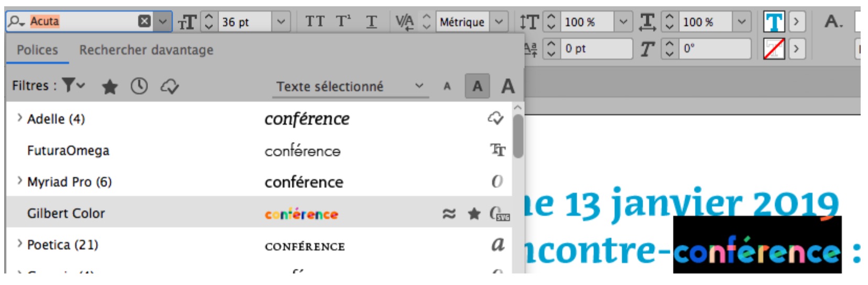The width and height of the screenshot is (868, 285).
Task: Toggle Superscript formatting button
Action: point(343,21)
